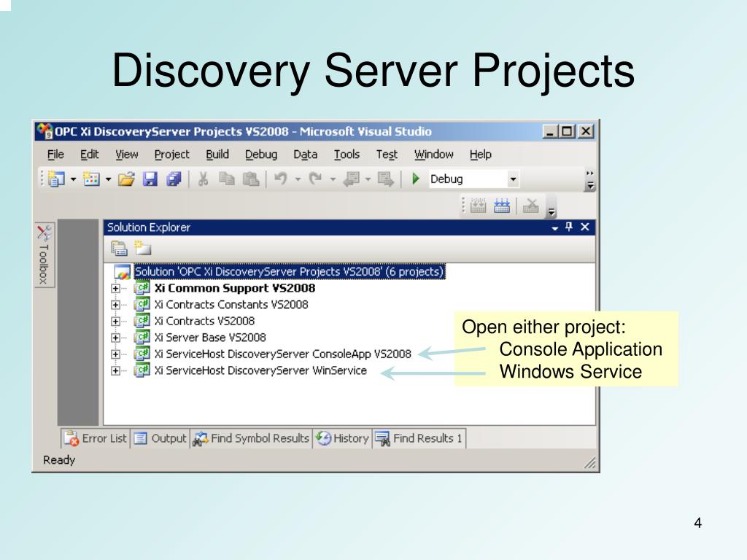Viewport: 747px width, 560px height.
Task: Expand Xi Common Support VS2008 node
Action: (x=115, y=288)
